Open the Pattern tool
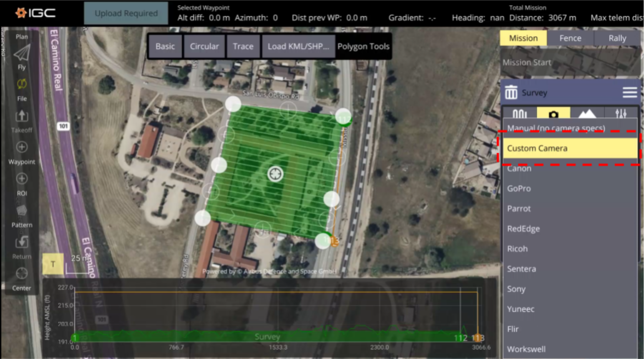The image size is (644, 359). (x=22, y=211)
